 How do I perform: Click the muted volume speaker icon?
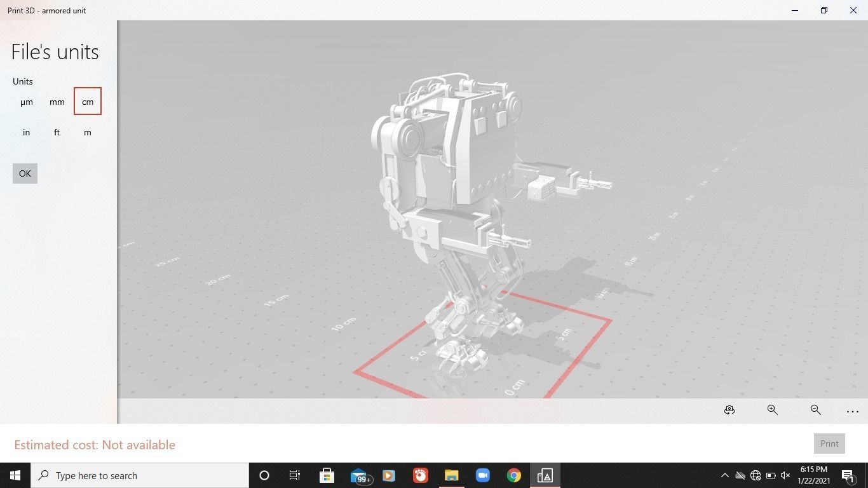tap(785, 475)
